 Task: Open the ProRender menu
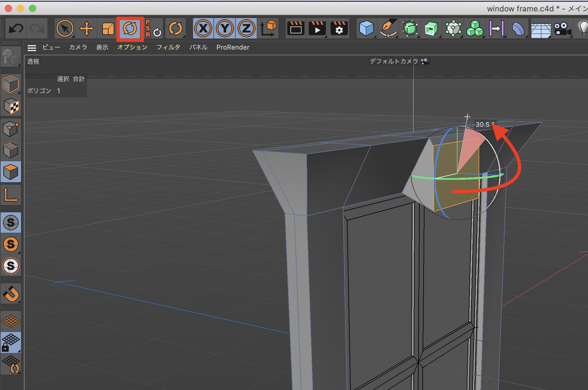coord(233,48)
